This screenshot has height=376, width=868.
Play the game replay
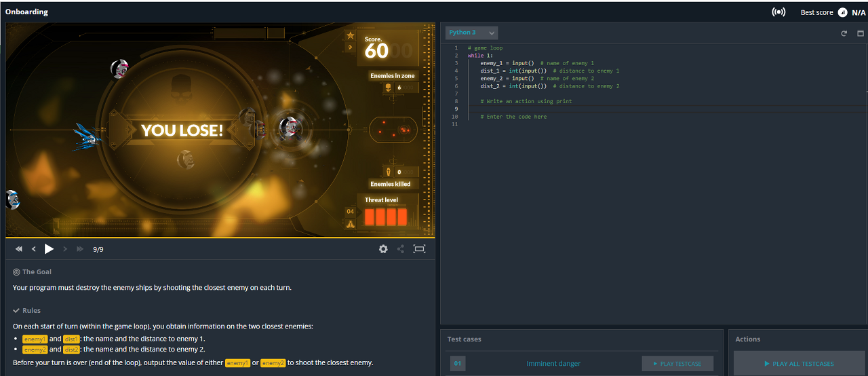[x=49, y=249]
